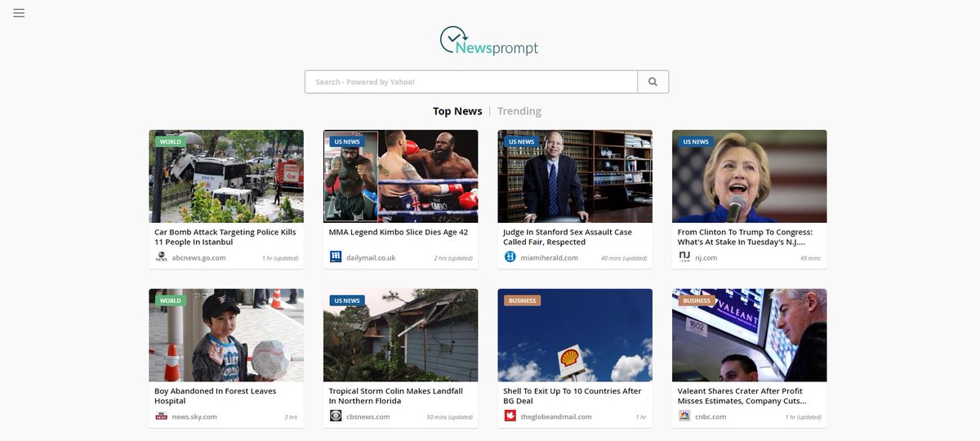This screenshot has height=441, width=980.
Task: Click the Miami Herald source icon
Action: pyautogui.click(x=510, y=257)
